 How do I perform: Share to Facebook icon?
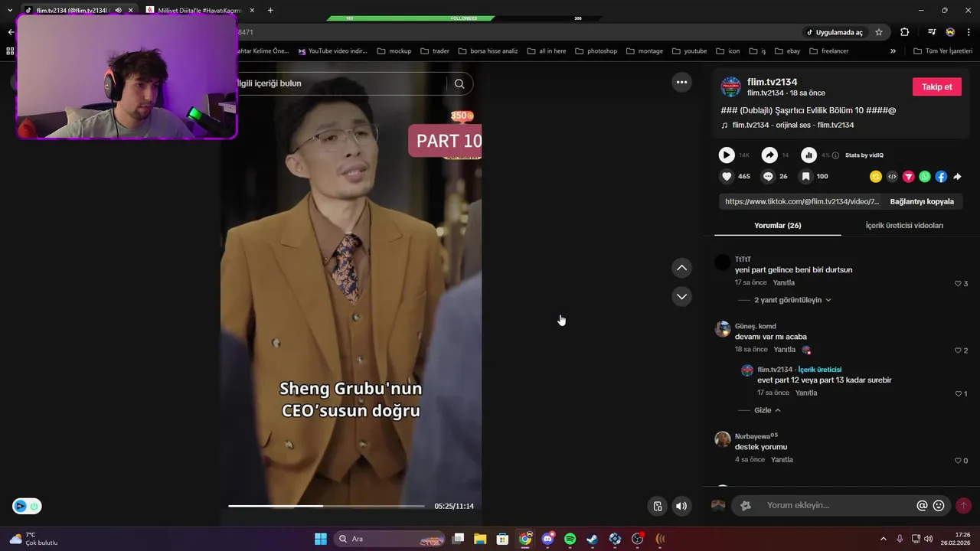click(941, 177)
